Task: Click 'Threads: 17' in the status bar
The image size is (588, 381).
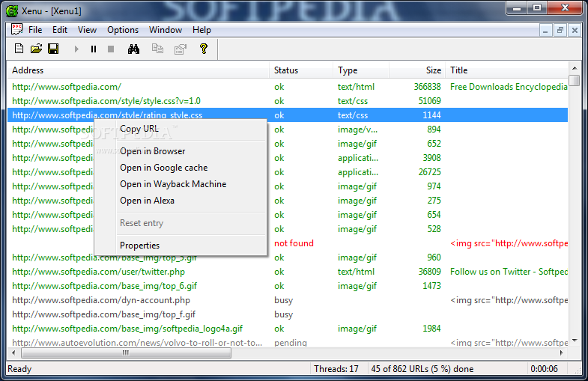Action: (336, 369)
